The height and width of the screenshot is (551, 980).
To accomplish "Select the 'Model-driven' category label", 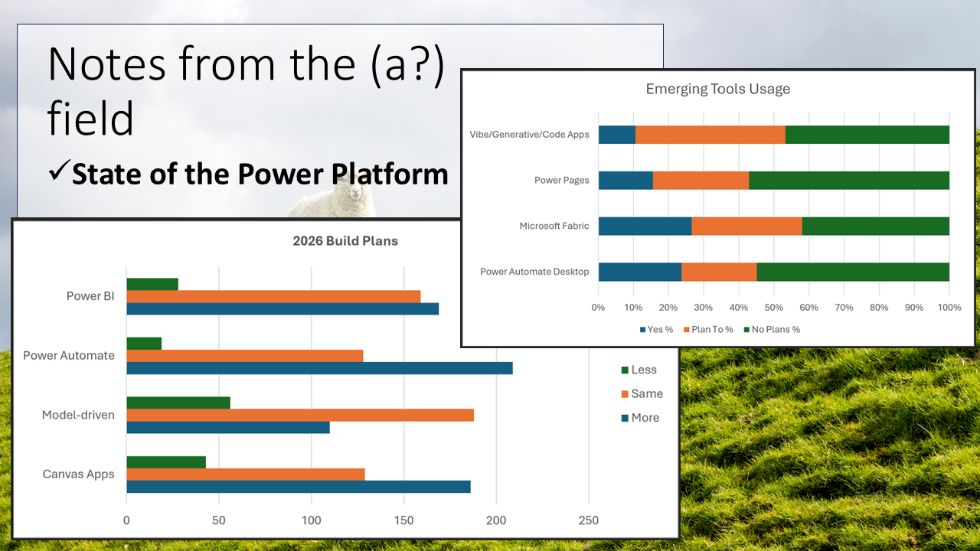I will click(x=78, y=415).
